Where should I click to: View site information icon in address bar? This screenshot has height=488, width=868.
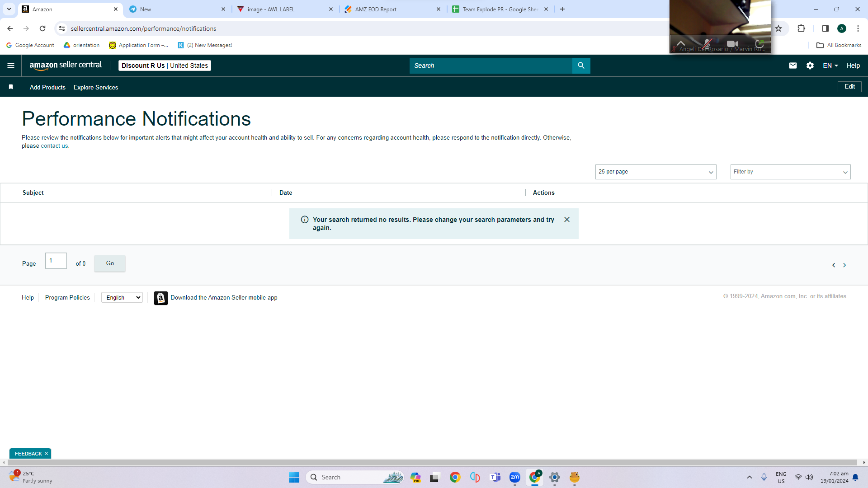[x=62, y=28]
